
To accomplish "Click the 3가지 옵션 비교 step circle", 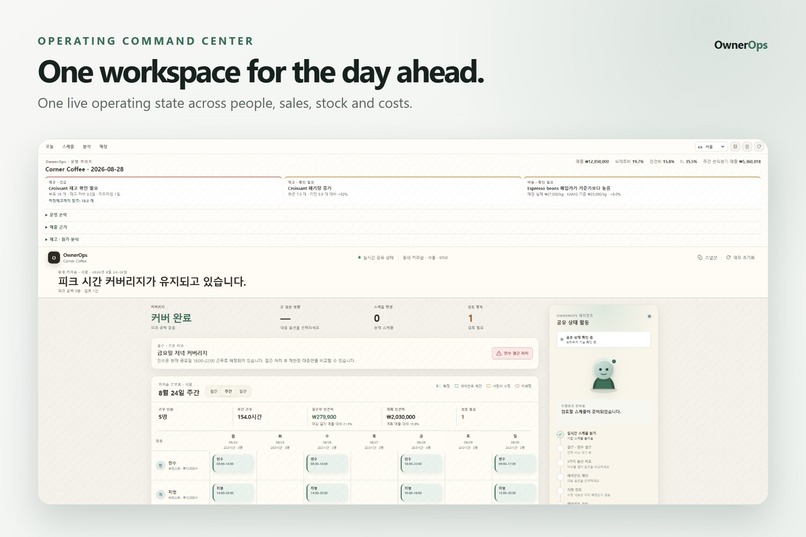I will coord(560,463).
